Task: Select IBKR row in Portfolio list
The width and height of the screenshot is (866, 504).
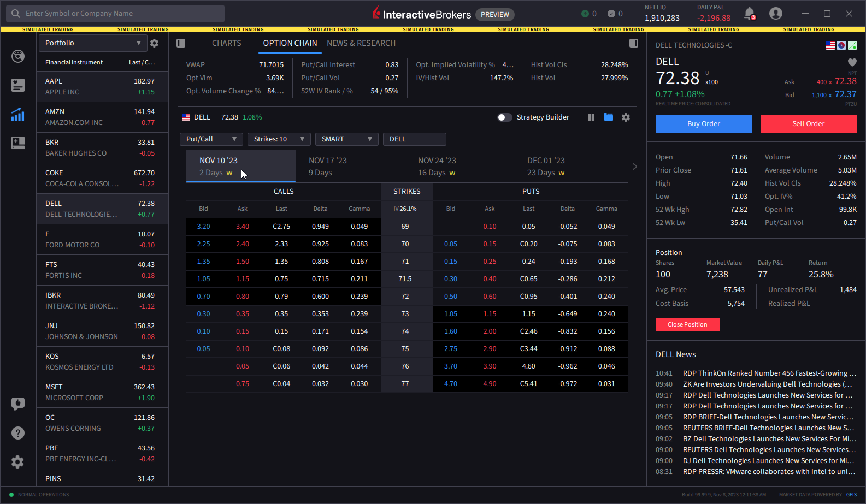Action: click(102, 301)
